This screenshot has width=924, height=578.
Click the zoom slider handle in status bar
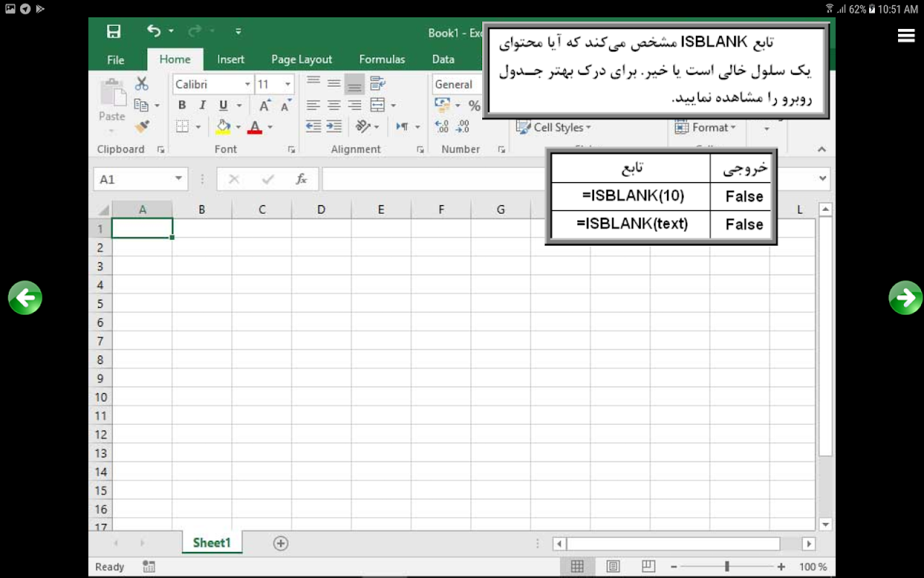click(x=727, y=567)
